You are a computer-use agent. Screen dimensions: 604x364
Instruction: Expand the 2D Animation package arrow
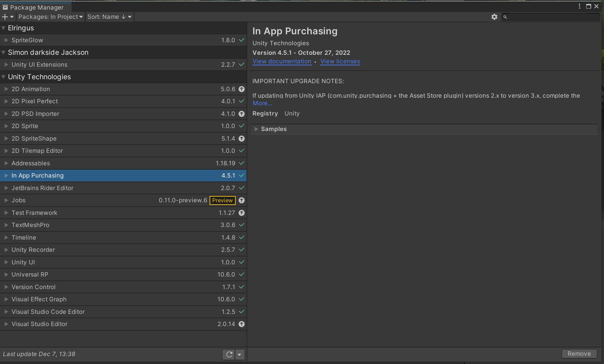(x=6, y=89)
